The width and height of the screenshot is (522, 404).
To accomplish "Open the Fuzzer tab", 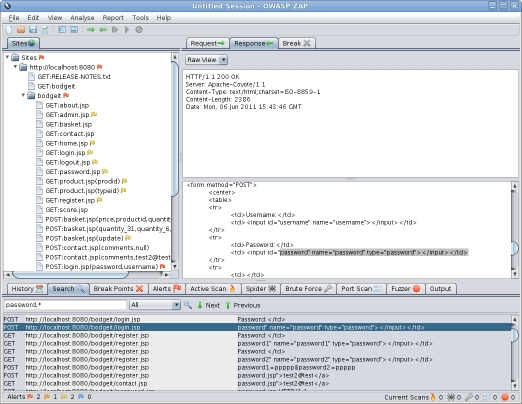I will click(x=405, y=289).
